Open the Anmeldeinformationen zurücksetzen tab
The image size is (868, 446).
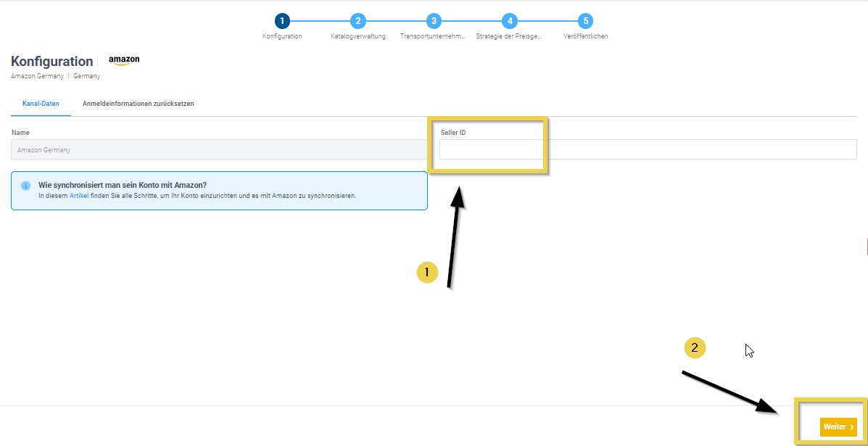click(x=138, y=104)
